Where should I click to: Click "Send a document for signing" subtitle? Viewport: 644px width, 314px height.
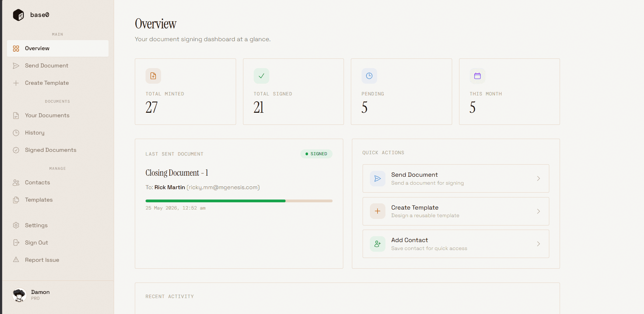click(x=428, y=183)
